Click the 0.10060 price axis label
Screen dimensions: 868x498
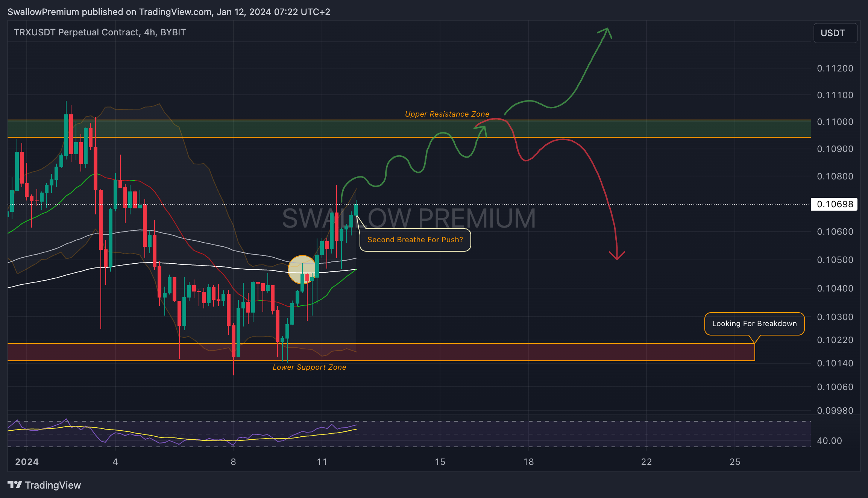[835, 387]
